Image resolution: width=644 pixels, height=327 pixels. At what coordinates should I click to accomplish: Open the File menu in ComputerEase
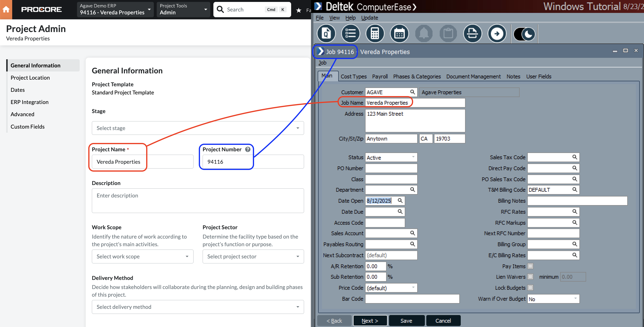320,18
